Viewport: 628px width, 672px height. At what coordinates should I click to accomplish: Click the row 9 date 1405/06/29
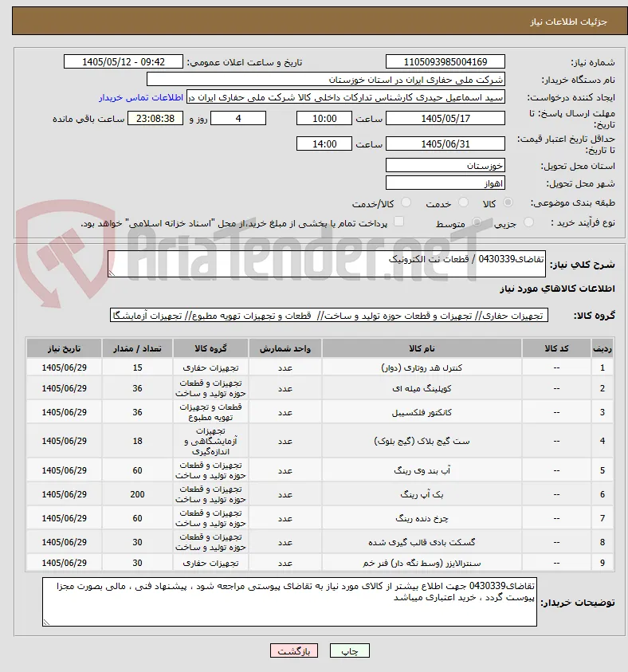[x=64, y=563]
